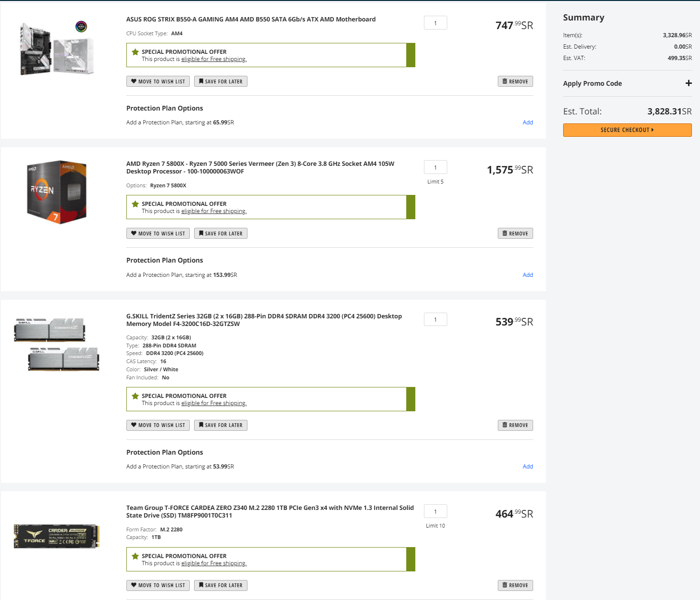Expand Apply Promo Code plus icon
Viewport: 700px width, 600px height.
[x=688, y=83]
